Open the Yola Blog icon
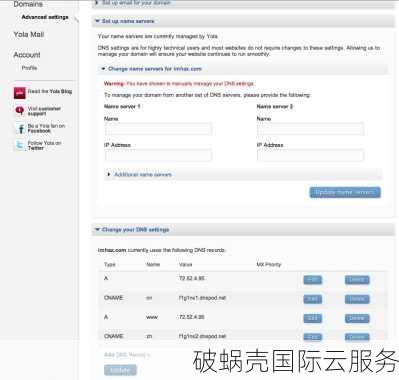 (x=19, y=93)
